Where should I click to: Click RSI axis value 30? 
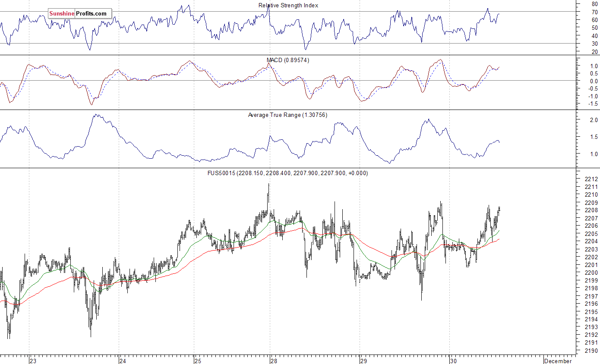click(x=595, y=44)
